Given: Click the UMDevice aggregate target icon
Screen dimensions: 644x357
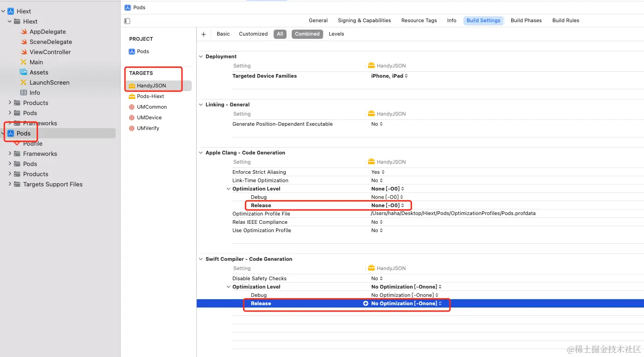Looking at the screenshot, I should tap(132, 117).
